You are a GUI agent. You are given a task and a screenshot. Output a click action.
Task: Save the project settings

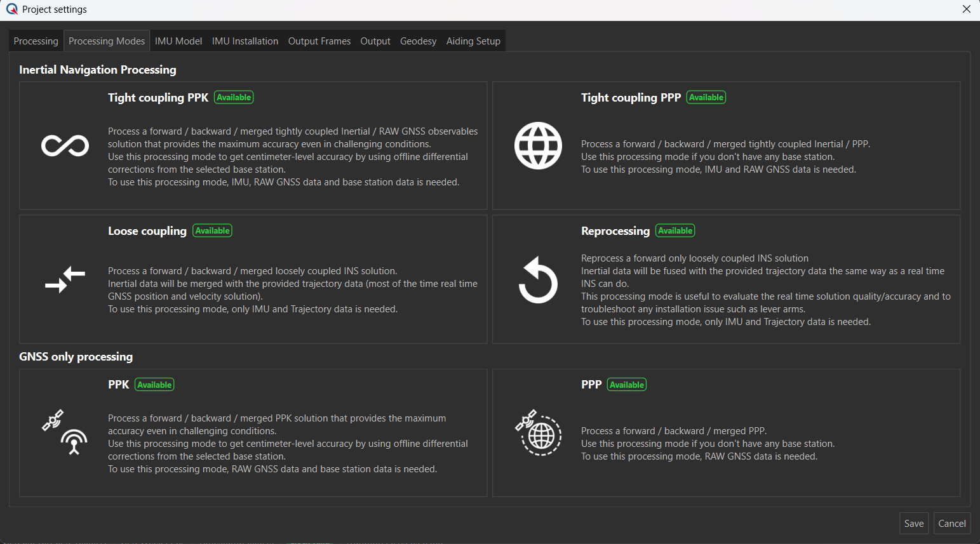(x=914, y=524)
